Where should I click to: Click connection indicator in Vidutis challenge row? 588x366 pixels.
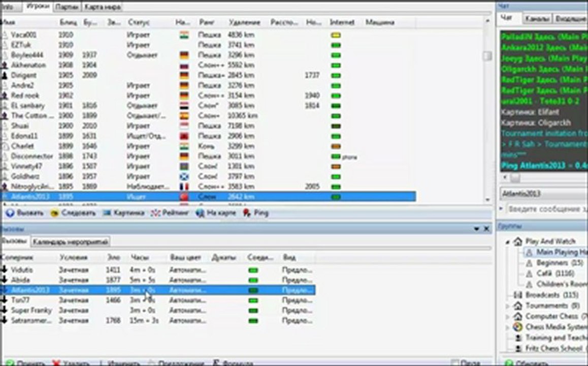[x=253, y=270]
